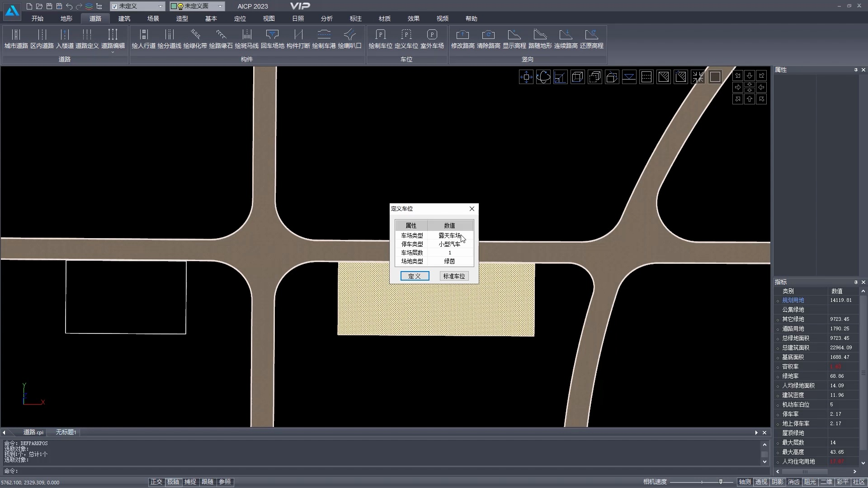Open the 道路定义 tool
868x488 pixels.
(87, 39)
